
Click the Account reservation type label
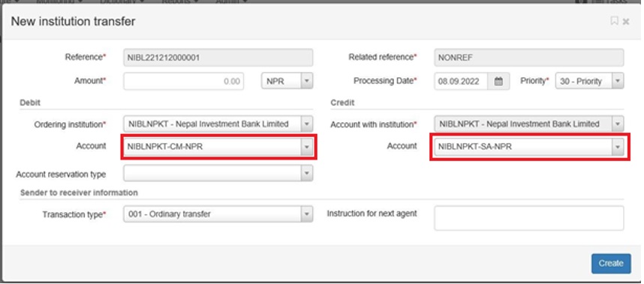pos(61,174)
